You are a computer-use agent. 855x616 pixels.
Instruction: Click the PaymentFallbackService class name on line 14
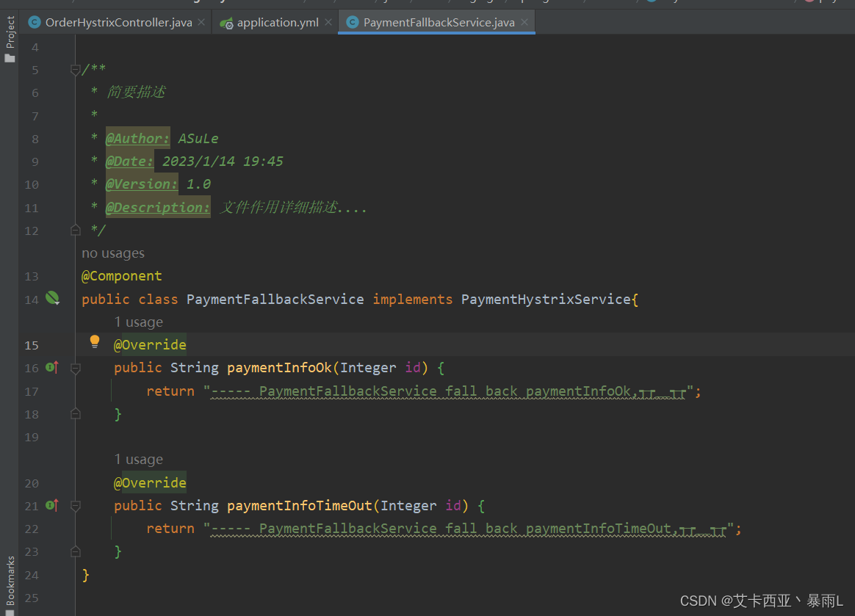click(x=275, y=300)
